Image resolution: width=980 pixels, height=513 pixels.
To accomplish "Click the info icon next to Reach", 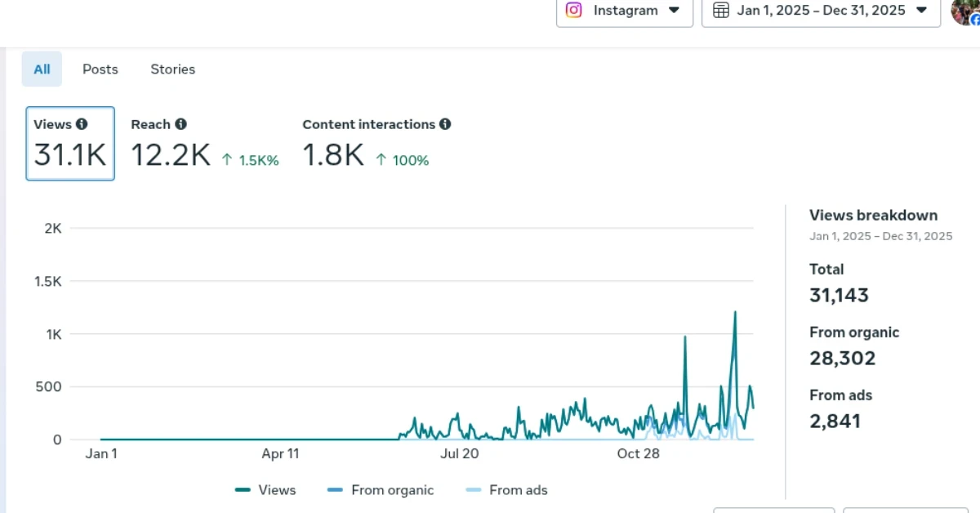I will (180, 124).
